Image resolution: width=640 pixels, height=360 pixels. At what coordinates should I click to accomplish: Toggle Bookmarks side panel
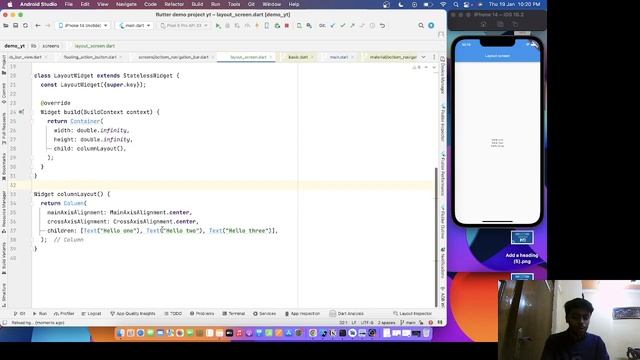click(4, 167)
